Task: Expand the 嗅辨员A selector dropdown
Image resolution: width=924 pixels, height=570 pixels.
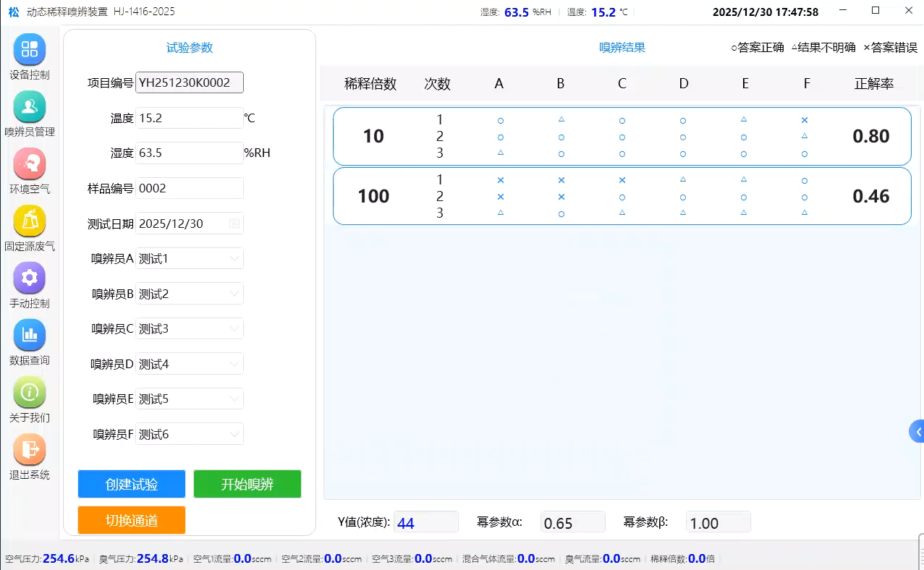Action: pyautogui.click(x=234, y=258)
